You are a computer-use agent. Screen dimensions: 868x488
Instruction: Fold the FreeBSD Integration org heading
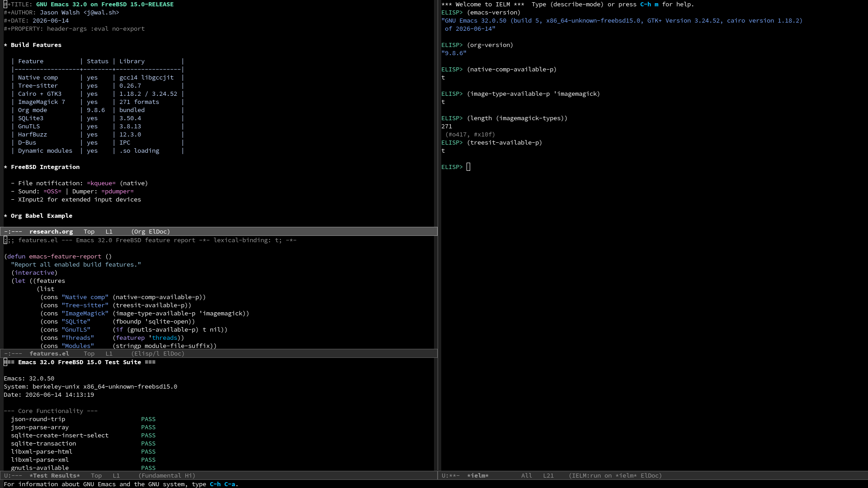tap(42, 167)
